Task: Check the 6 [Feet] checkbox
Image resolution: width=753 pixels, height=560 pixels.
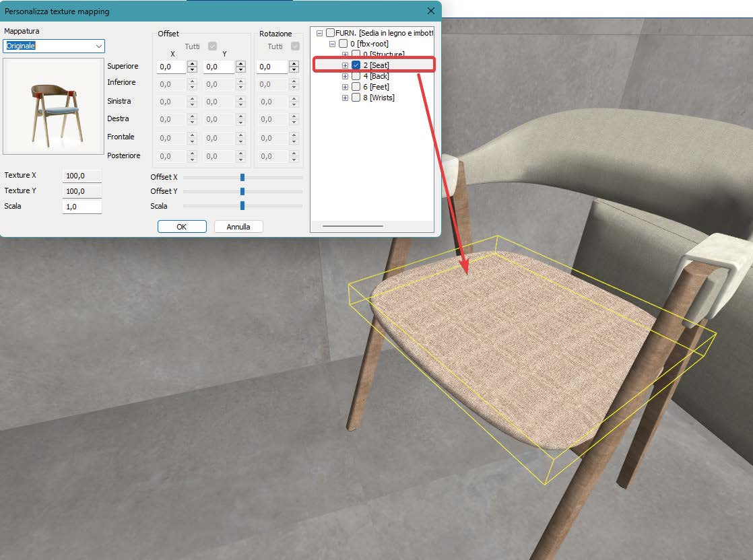Action: tap(356, 86)
